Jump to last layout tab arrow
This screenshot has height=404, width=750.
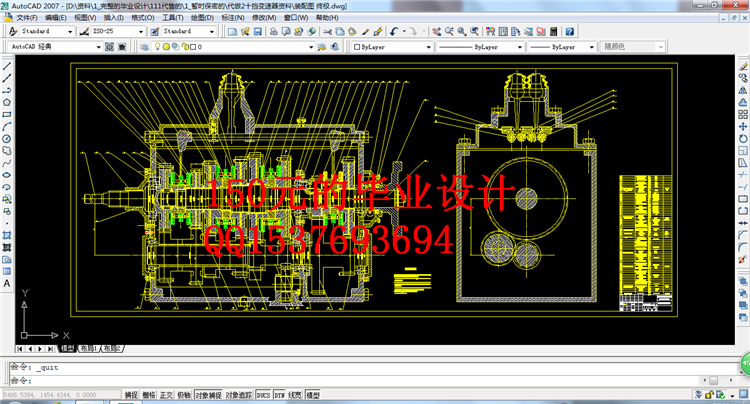(x=50, y=349)
